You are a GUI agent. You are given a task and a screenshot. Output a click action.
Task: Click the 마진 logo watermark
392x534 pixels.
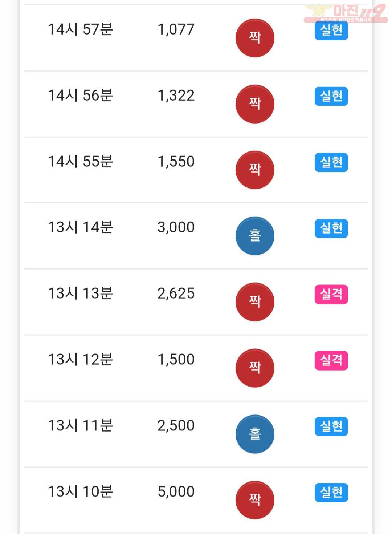click(x=346, y=13)
